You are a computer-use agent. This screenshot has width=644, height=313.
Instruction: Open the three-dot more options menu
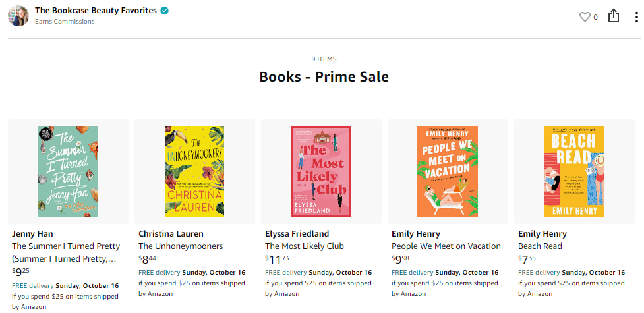click(636, 17)
